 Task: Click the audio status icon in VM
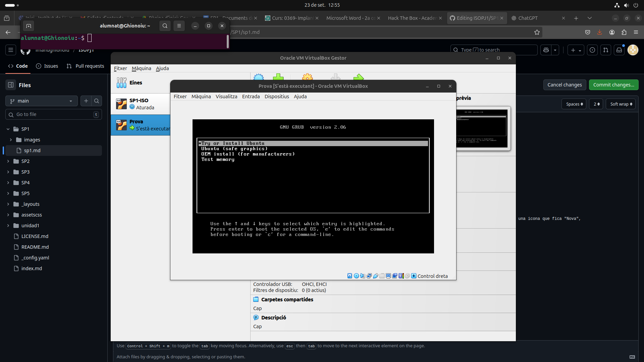coord(363,276)
